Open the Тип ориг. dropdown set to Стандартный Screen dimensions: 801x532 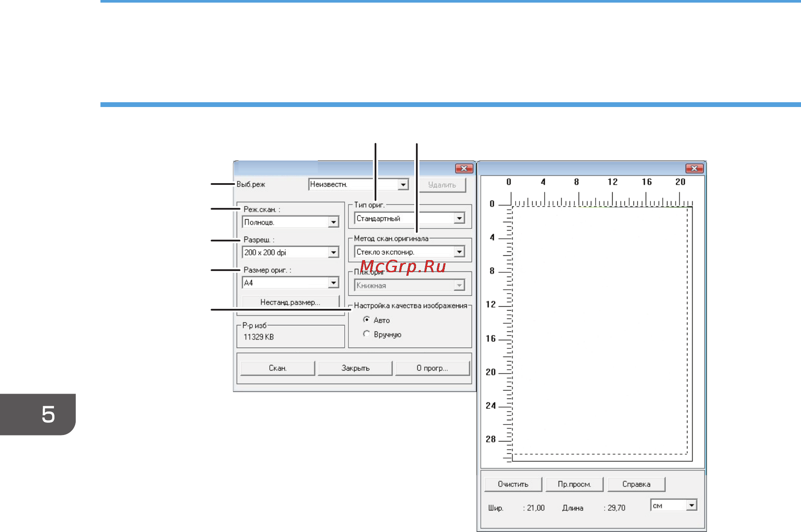(409, 218)
